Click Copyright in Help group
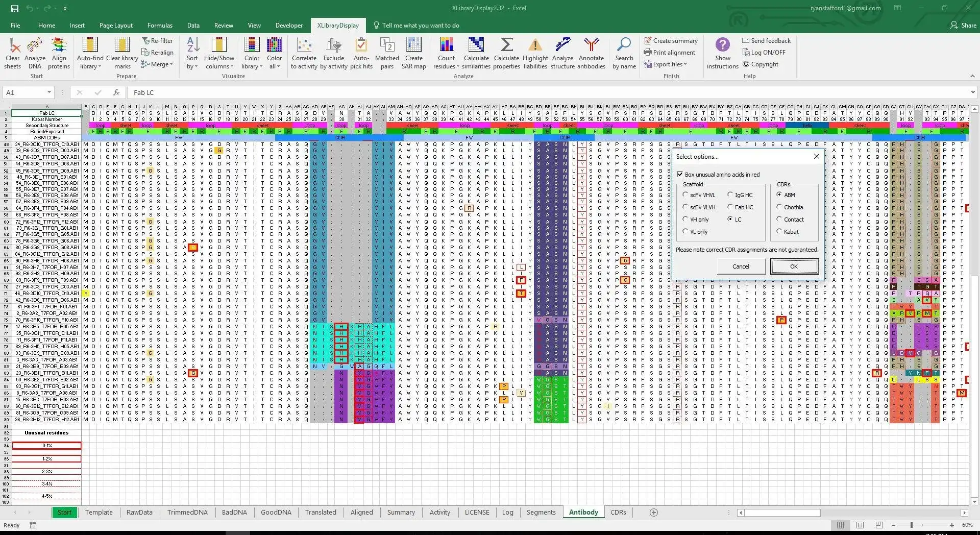980x535 pixels. click(x=761, y=64)
